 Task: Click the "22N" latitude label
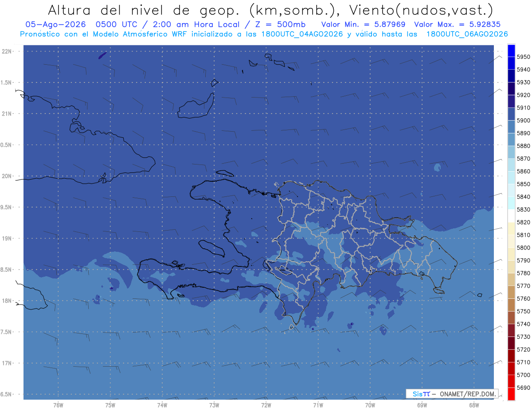(x=7, y=51)
